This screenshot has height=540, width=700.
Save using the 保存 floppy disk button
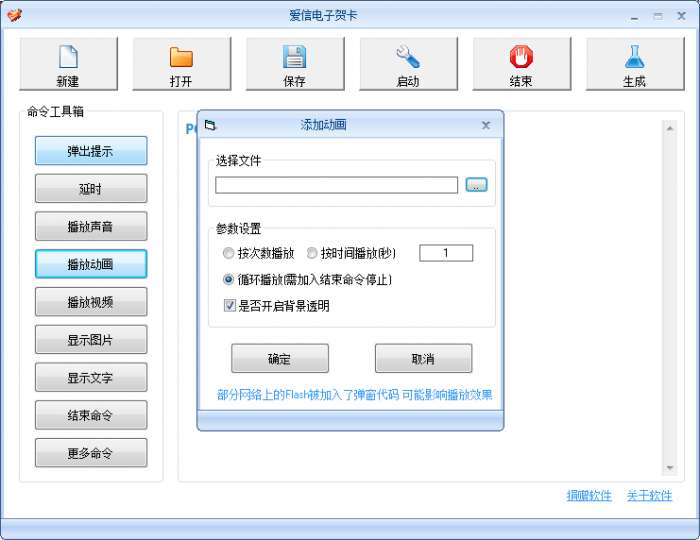295,64
